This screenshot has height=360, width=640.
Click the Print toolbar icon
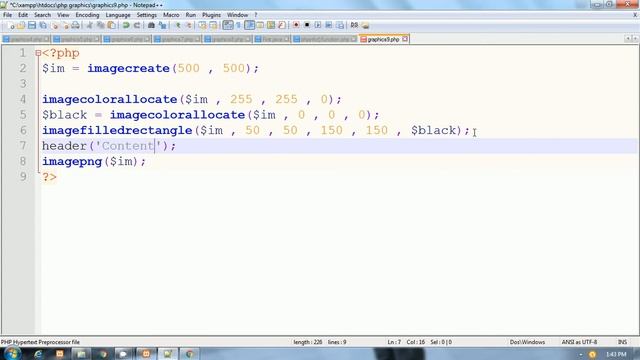click(x=76, y=25)
